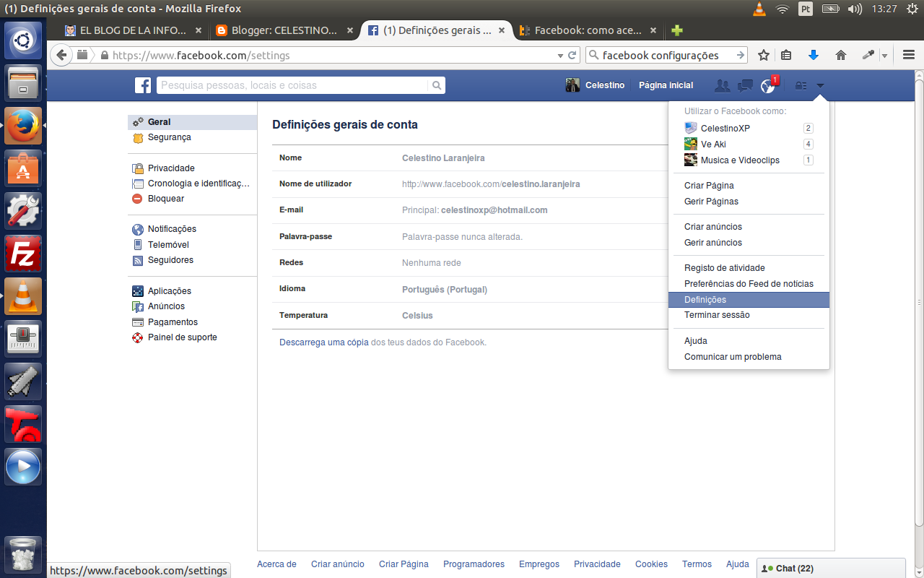924x578 pixels.
Task: Open the Firefox hamburger menu
Action: coord(907,54)
